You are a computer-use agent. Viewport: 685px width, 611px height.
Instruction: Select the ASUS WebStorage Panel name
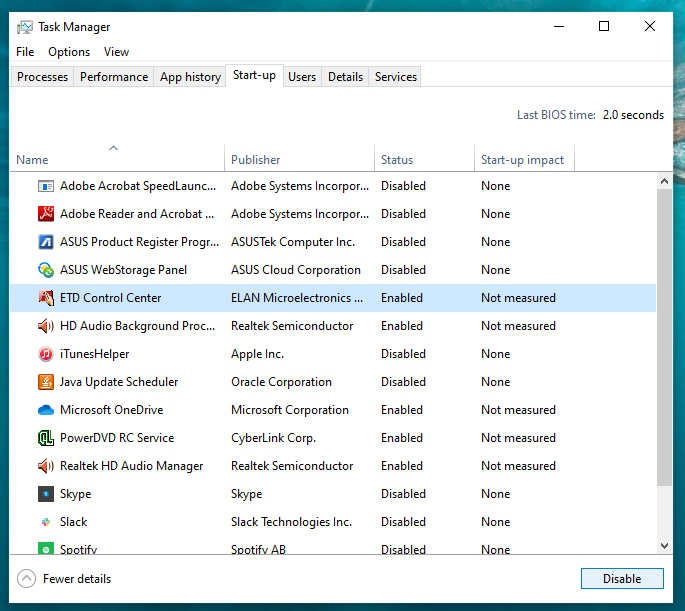click(123, 270)
